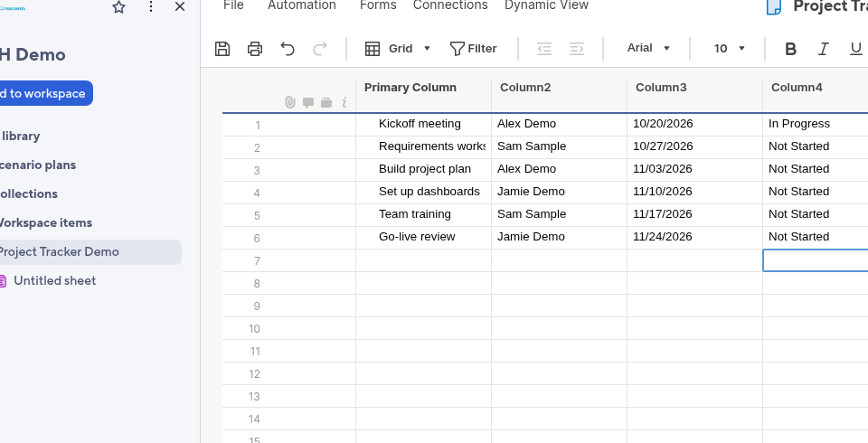Select the 11/10/2026 date cell

(694, 193)
